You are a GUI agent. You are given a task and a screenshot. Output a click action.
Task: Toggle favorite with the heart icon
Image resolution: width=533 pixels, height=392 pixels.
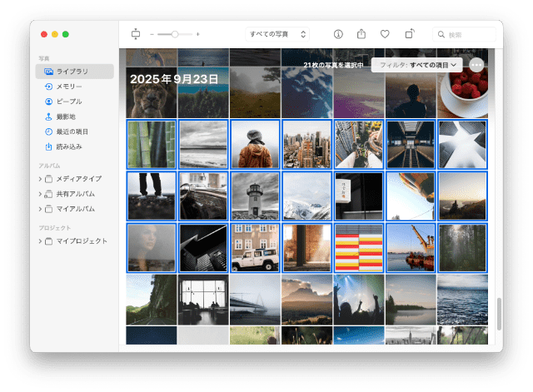(x=385, y=34)
